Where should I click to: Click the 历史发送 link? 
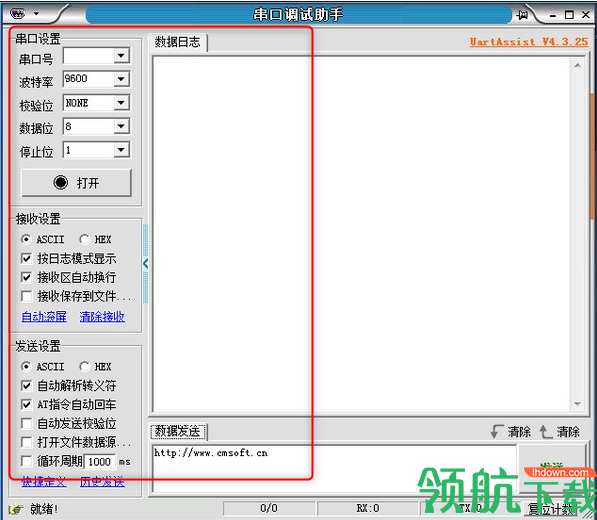pyautogui.click(x=102, y=482)
